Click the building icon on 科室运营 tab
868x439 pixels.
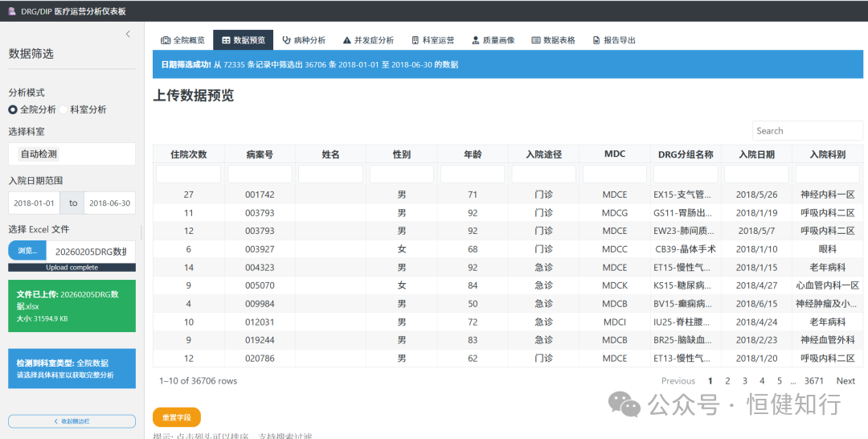click(x=416, y=40)
